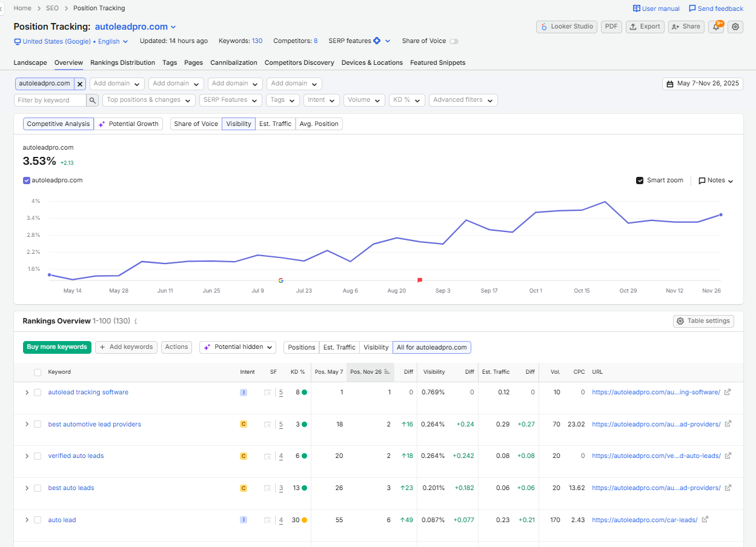Click the Add keywords button
The width and height of the screenshot is (756, 547).
coord(126,347)
